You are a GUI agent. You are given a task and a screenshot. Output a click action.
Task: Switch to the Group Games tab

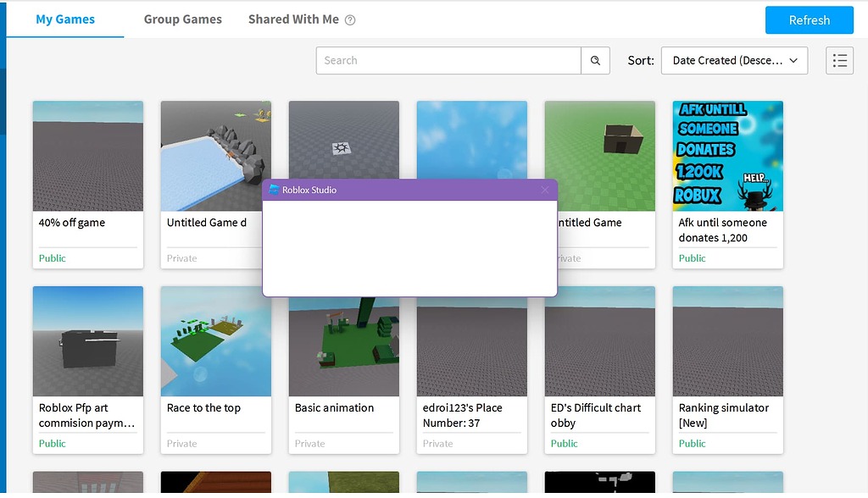pos(182,19)
